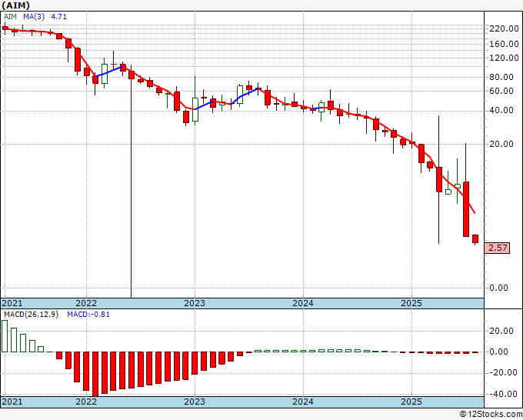523x420 pixels.
Task: Click the deepest red MACD bar in early 2022
Action: tap(95, 374)
